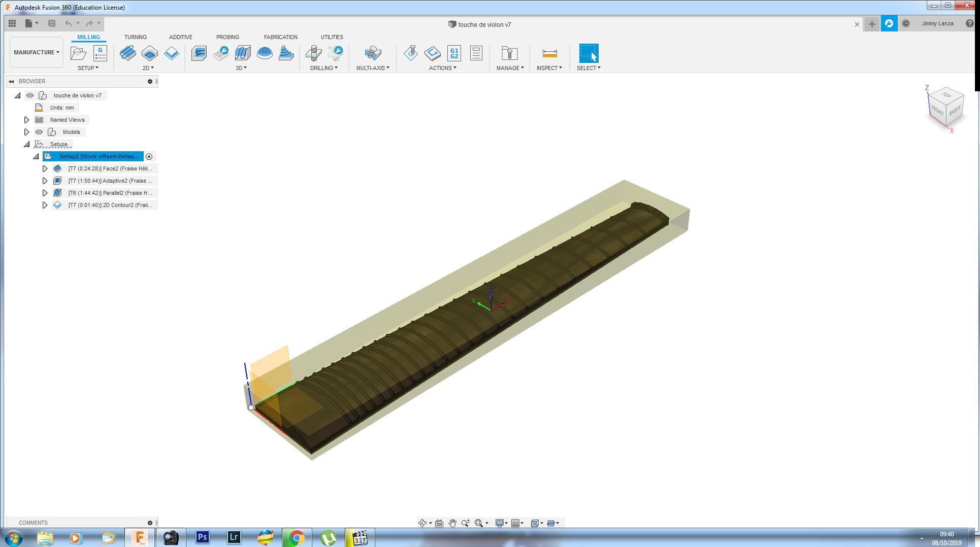Expand the Named Views node

27,120
